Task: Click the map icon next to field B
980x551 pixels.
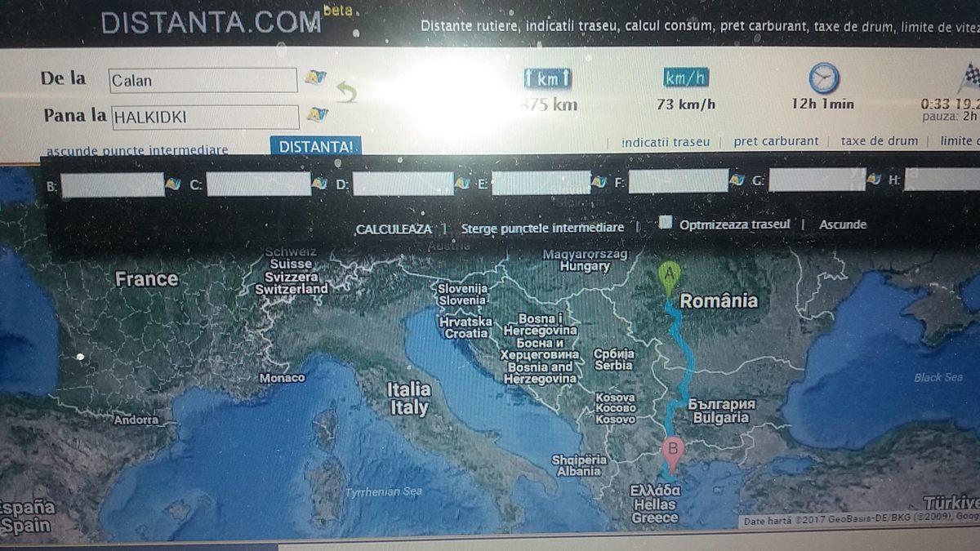Action: click(x=173, y=184)
